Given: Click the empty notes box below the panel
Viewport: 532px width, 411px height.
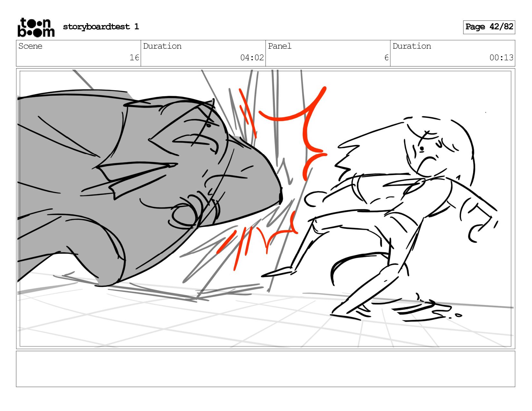Looking at the screenshot, I should pos(266,369).
